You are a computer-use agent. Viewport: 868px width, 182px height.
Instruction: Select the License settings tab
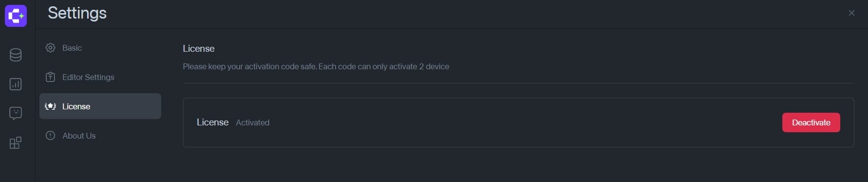100,106
